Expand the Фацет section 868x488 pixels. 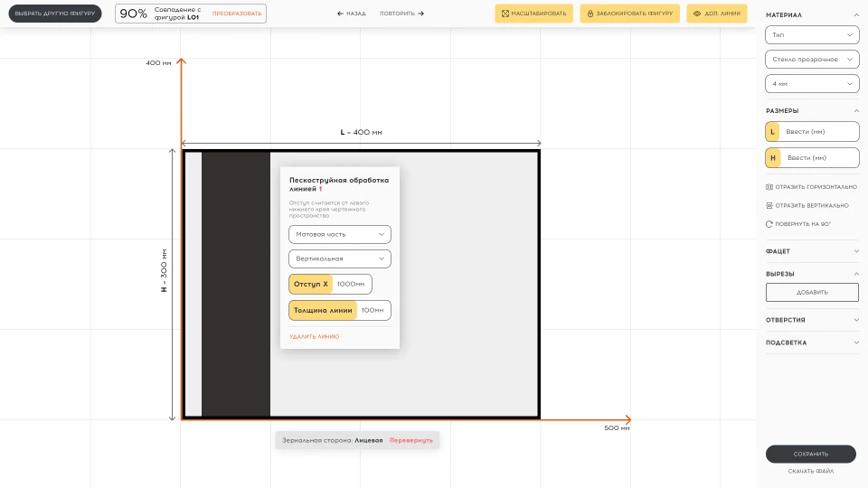point(856,251)
